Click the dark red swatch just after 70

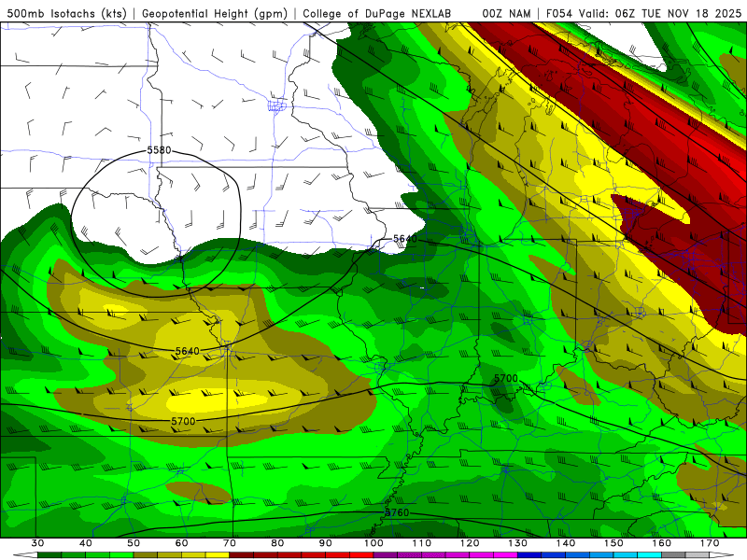tap(242, 555)
